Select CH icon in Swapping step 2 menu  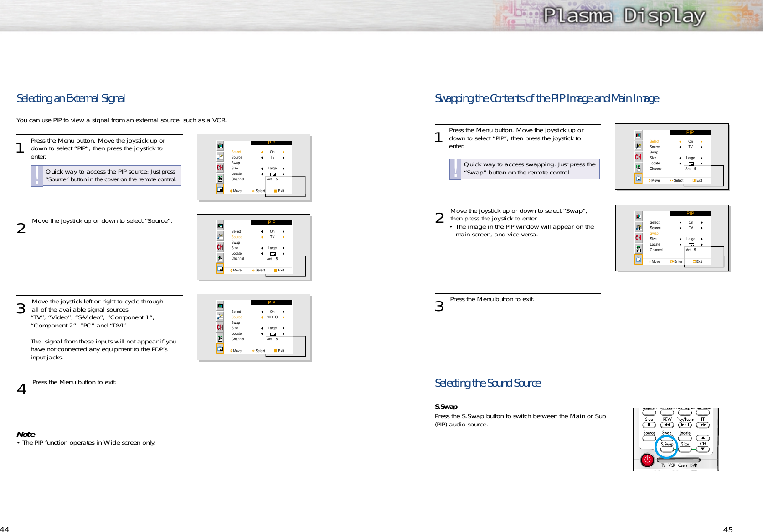[639, 238]
